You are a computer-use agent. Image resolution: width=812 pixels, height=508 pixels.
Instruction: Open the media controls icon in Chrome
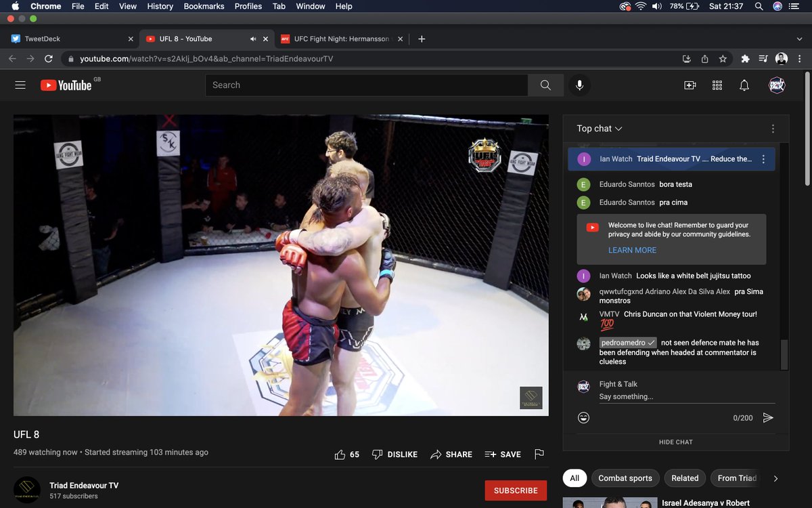pos(763,59)
